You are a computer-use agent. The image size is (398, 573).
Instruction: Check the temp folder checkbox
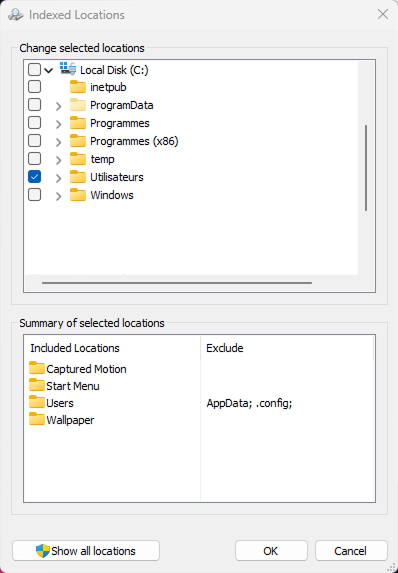pos(34,159)
